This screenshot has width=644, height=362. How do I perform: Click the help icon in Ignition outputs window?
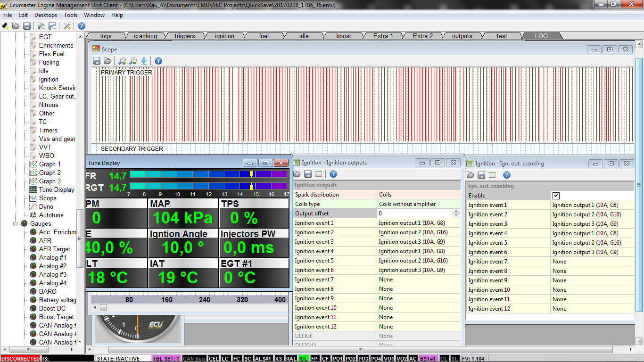(333, 174)
